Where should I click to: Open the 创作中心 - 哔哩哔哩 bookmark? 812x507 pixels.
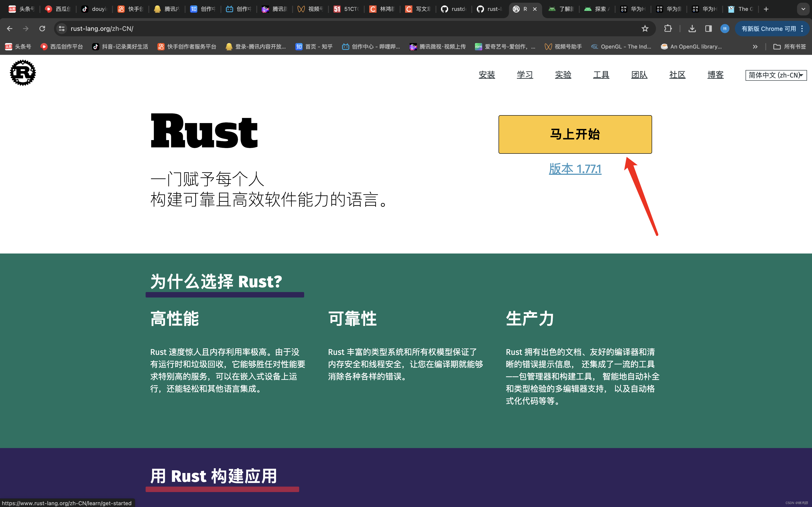(x=371, y=47)
